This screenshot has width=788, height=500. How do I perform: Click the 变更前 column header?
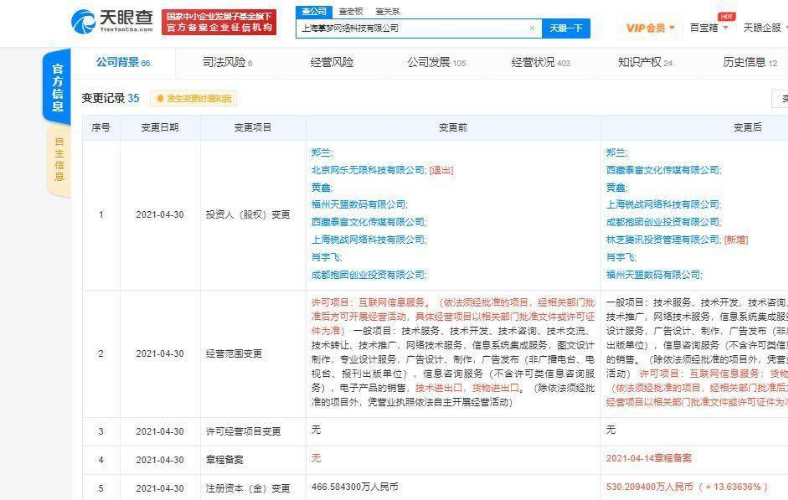click(453, 128)
